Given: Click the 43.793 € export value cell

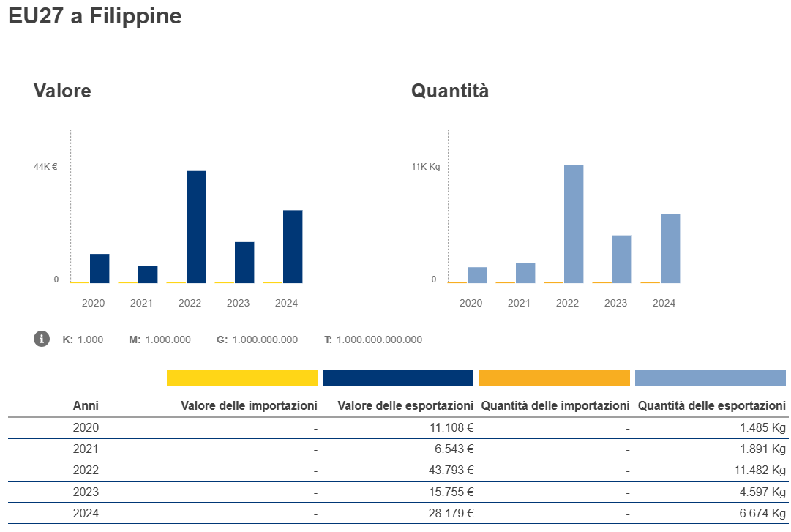Looking at the screenshot, I should pos(451,471).
